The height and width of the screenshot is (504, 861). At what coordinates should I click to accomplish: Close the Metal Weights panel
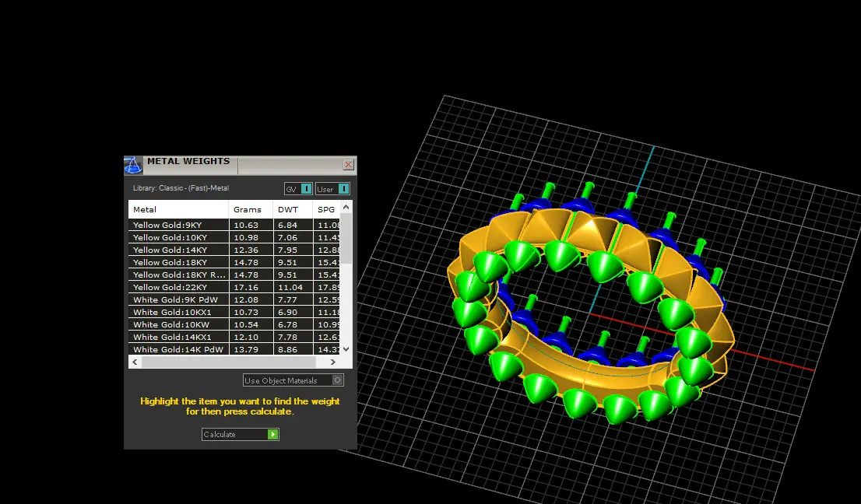[x=348, y=165]
